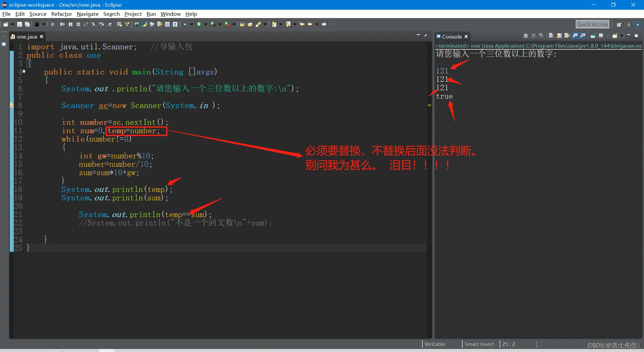Maximize the Console view

(x=636, y=36)
